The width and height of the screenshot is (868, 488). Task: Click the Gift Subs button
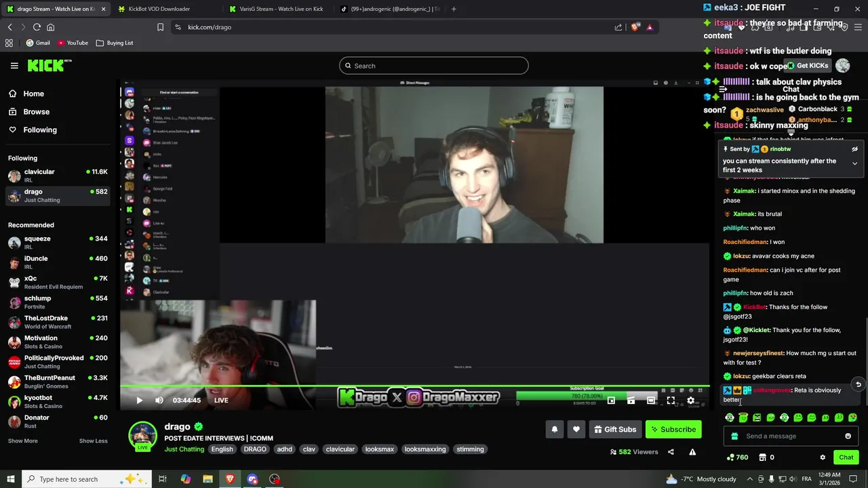coord(615,429)
